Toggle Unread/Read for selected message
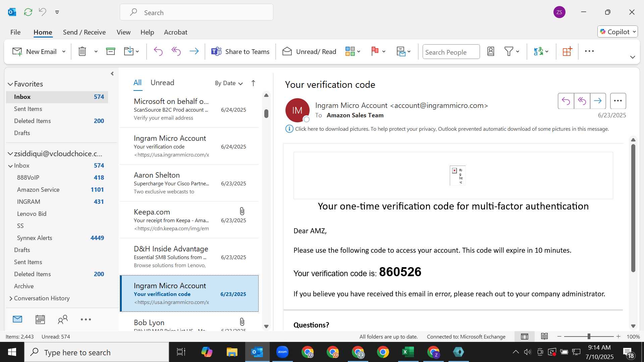The image size is (644, 362). (309, 51)
